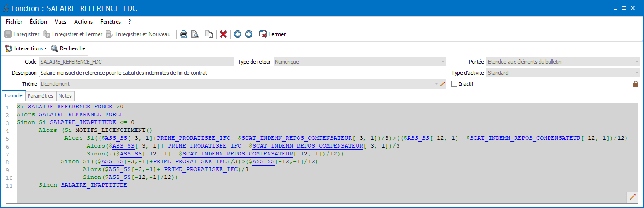Switch to the Paramètres tab
Viewport: 644px width, 208px height.
[41, 96]
